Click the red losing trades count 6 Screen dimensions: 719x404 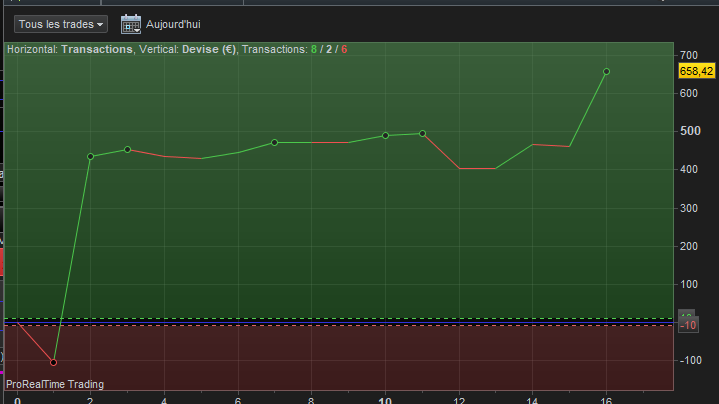click(344, 50)
